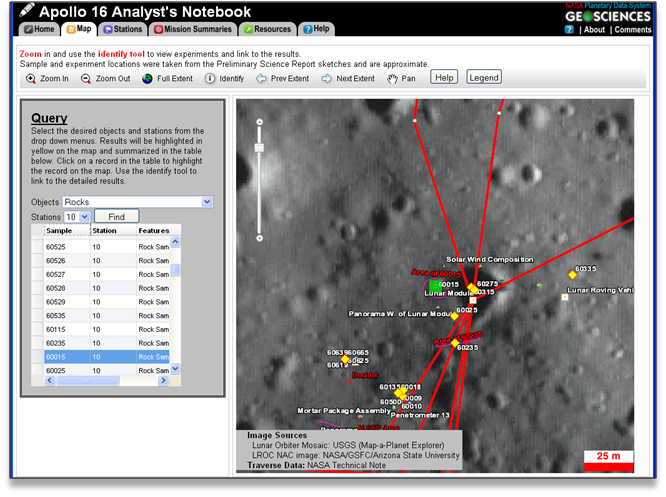Click the results table vertical scrollbar thumb
The image size is (666, 497).
pos(175,270)
